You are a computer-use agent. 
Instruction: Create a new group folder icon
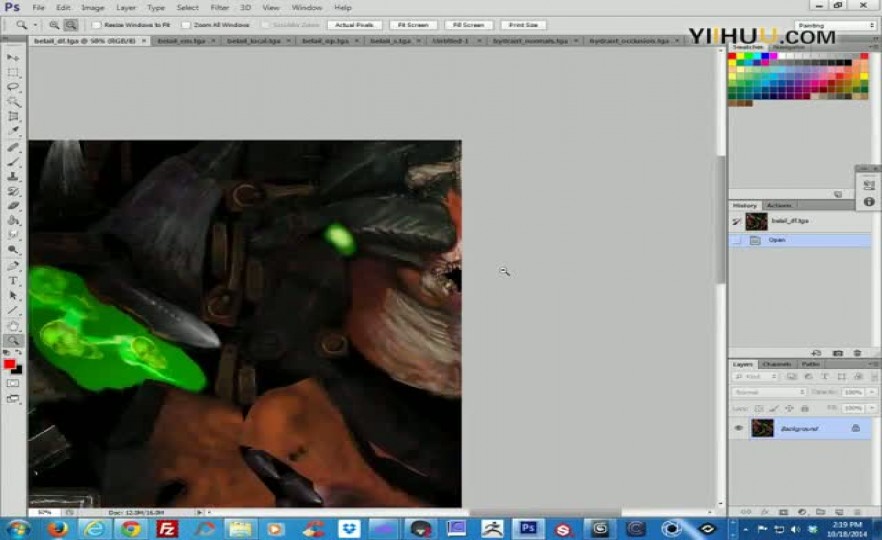(821, 512)
